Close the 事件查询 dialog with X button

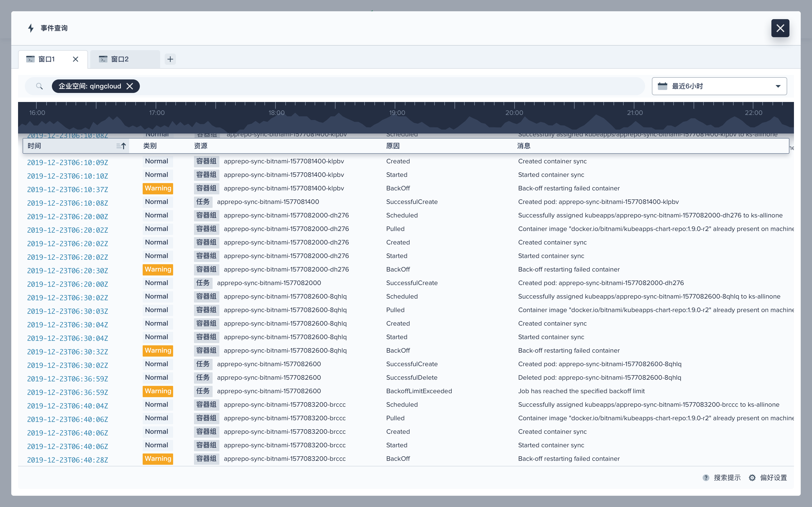click(780, 28)
